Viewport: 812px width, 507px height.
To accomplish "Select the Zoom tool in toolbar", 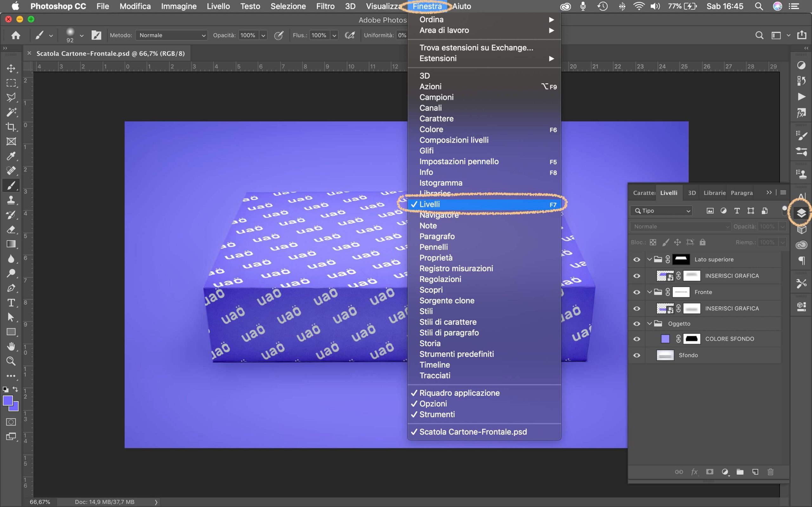I will (11, 361).
